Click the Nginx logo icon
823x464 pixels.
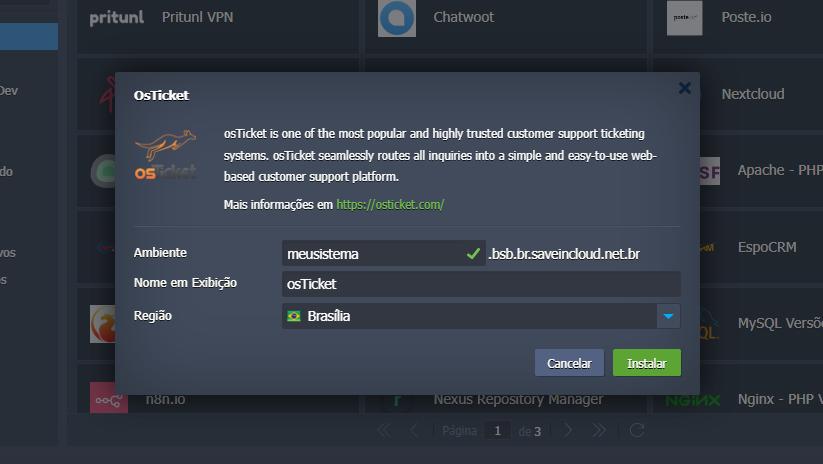[692, 400]
